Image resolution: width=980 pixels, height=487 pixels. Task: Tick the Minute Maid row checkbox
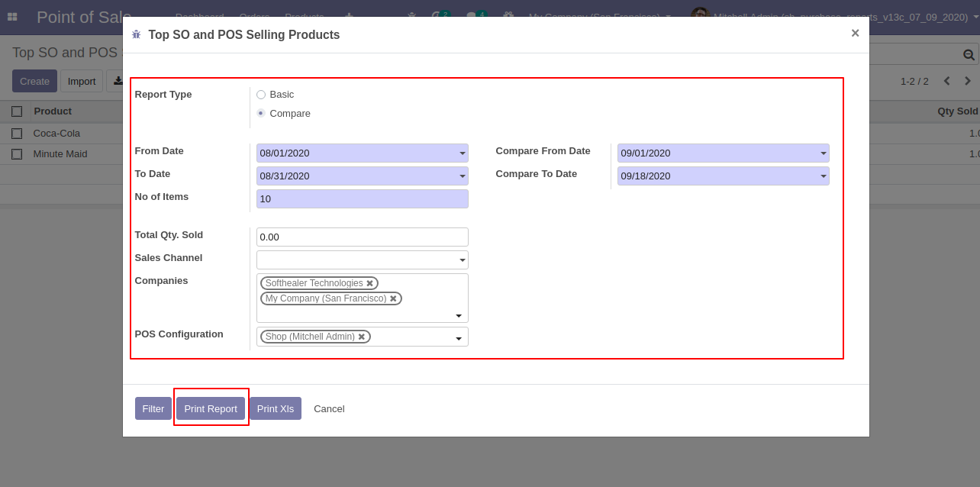click(x=17, y=154)
